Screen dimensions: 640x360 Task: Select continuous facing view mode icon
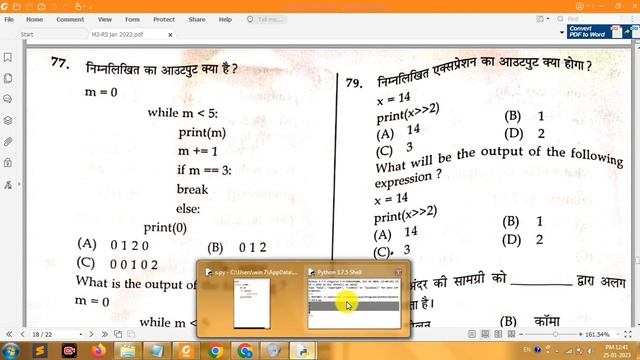511,334
